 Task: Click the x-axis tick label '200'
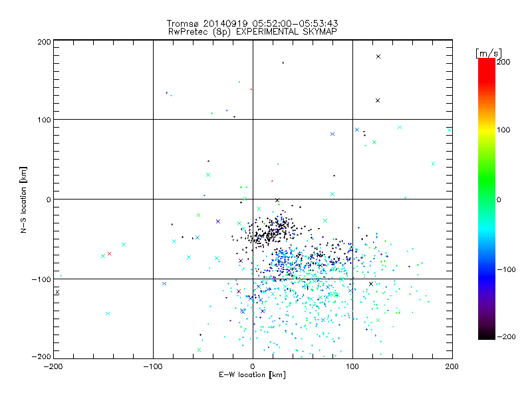(x=452, y=366)
